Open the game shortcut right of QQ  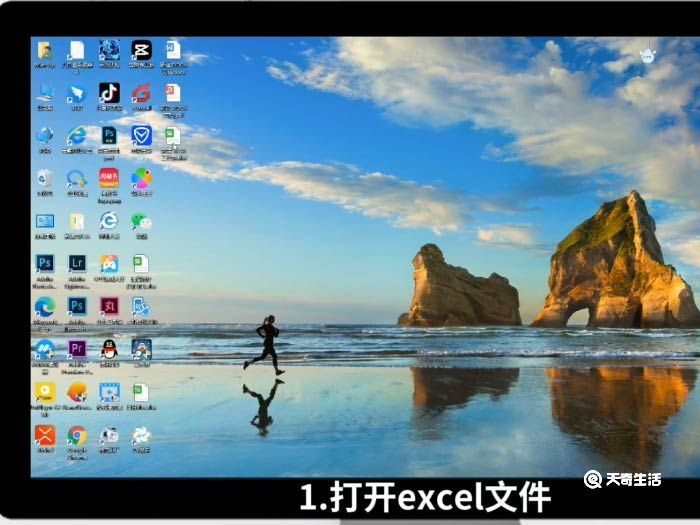click(x=141, y=349)
